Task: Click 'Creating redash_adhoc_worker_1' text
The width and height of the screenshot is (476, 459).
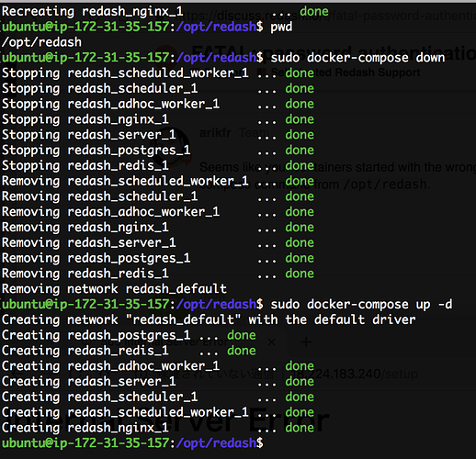Action: click(x=110, y=366)
